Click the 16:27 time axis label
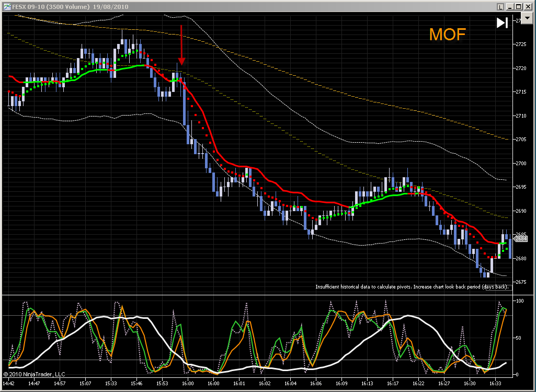The image size is (536, 392). [444, 384]
